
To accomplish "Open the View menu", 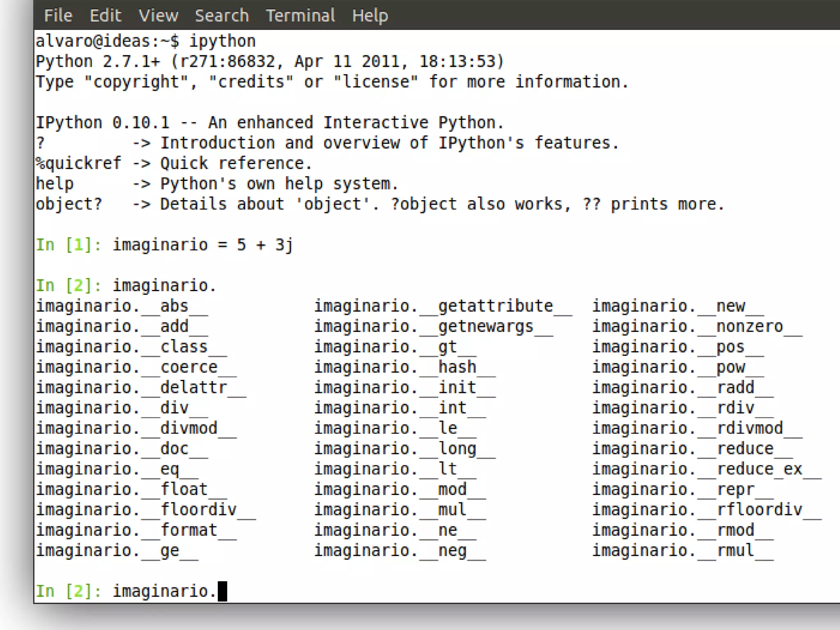I will tap(158, 16).
